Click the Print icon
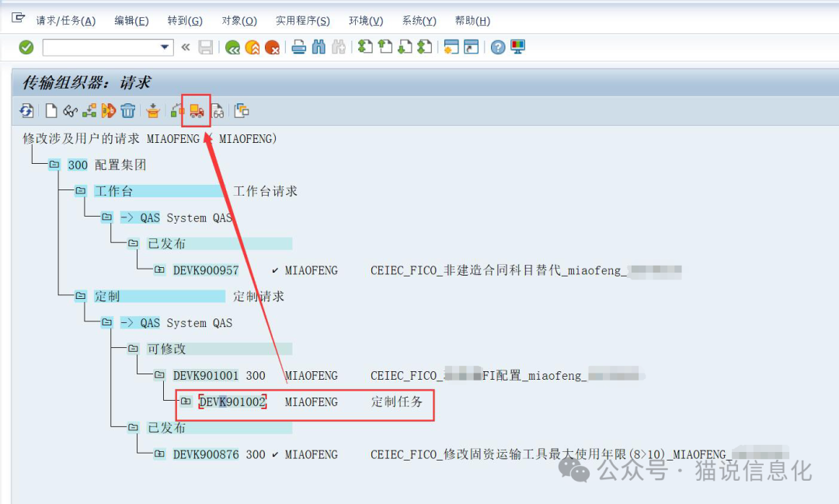The width and height of the screenshot is (839, 504). coord(299,47)
